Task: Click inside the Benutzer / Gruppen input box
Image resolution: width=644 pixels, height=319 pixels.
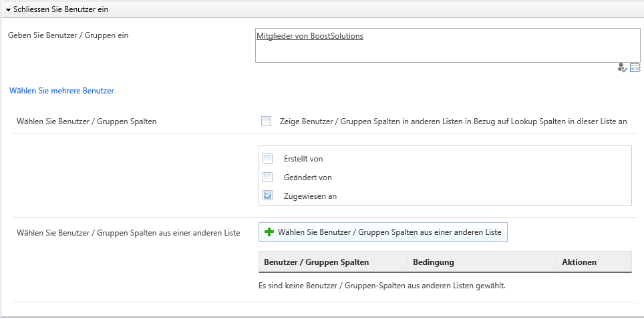Action: (448, 45)
